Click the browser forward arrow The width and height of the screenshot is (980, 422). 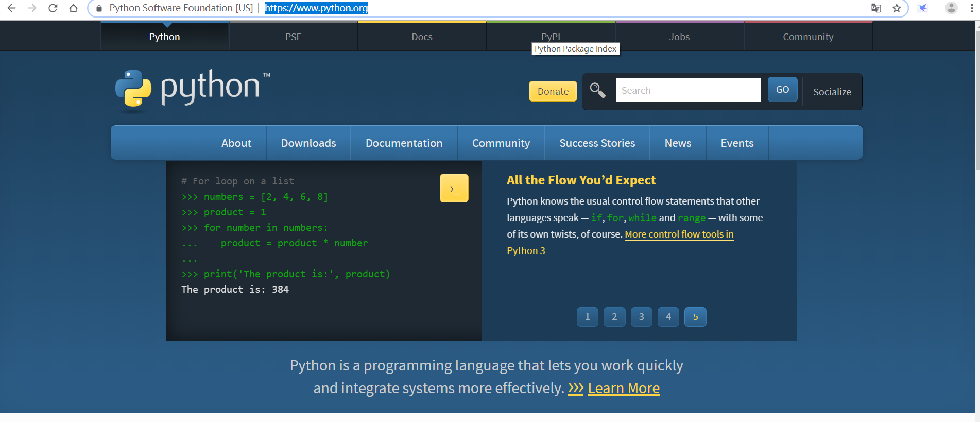coord(32,8)
